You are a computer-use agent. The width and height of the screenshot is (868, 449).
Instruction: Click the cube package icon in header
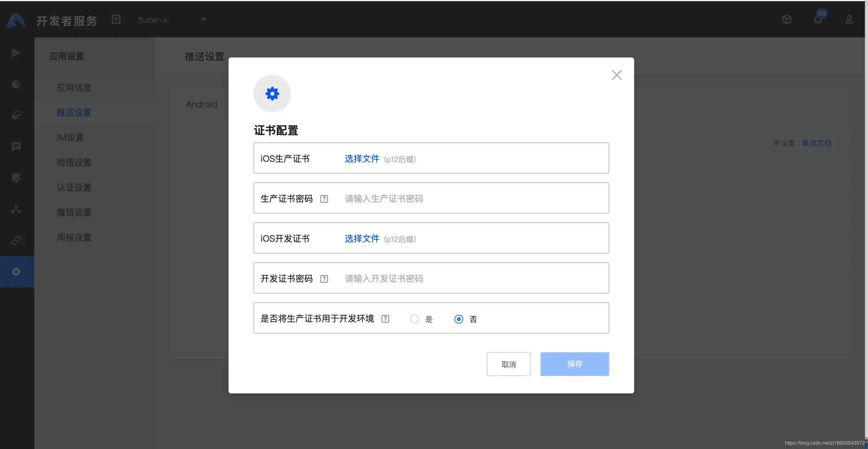(787, 20)
